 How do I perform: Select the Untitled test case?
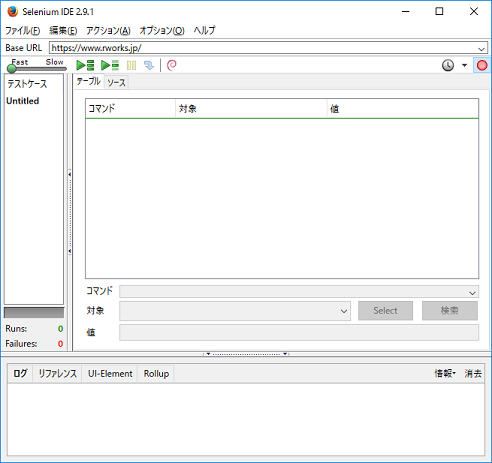point(23,101)
